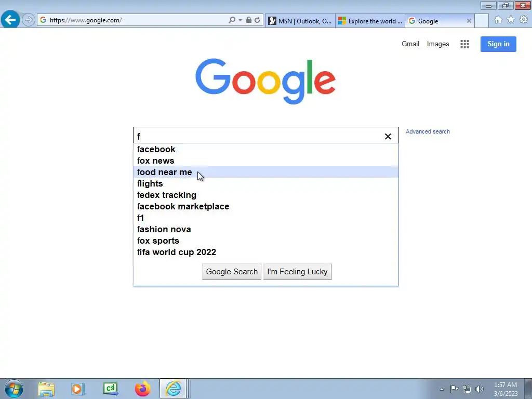
Task: Select the "fedex tracking" suggestion
Action: click(x=265, y=195)
